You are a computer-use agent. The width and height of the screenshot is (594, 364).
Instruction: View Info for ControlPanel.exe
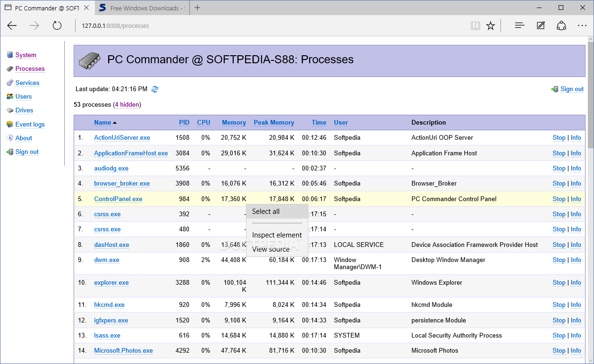(x=576, y=199)
